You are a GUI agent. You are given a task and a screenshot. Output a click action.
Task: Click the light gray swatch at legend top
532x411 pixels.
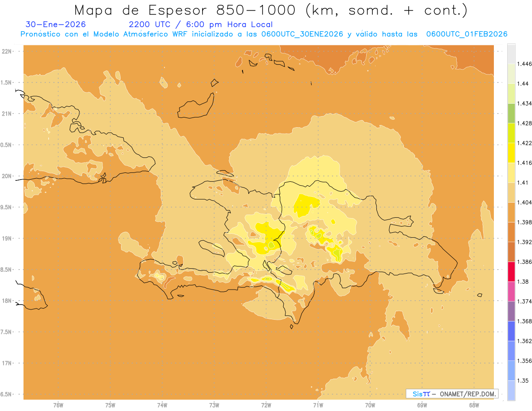click(511, 54)
